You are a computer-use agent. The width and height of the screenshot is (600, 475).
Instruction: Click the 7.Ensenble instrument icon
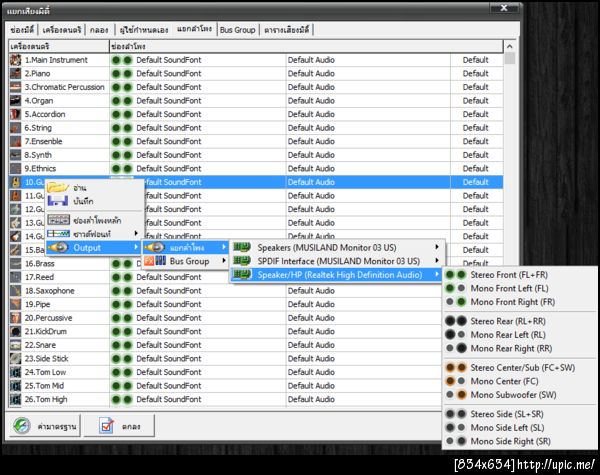(x=15, y=141)
